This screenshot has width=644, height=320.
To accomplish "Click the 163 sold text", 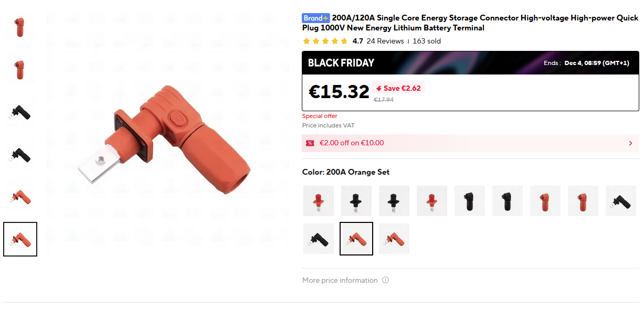I will (x=427, y=41).
